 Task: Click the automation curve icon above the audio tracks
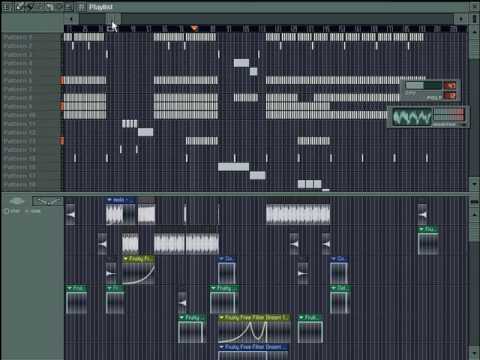[x=48, y=201]
